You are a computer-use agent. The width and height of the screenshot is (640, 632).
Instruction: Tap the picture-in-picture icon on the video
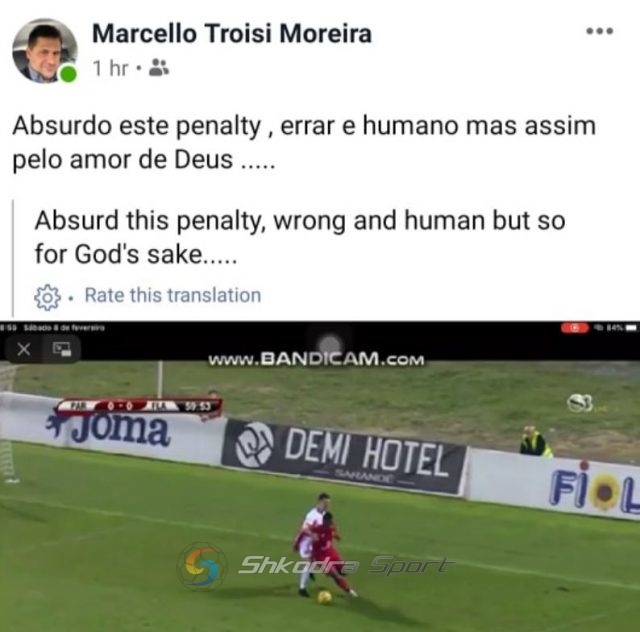click(62, 349)
